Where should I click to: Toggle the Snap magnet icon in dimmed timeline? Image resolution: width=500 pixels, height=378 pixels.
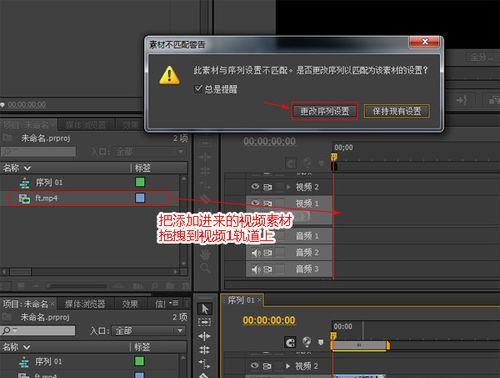(x=291, y=163)
